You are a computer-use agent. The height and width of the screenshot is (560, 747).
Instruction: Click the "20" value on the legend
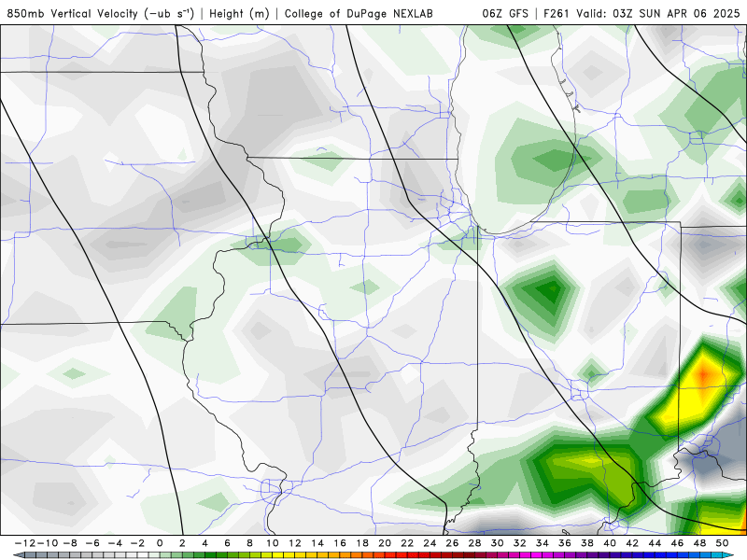[x=385, y=543]
